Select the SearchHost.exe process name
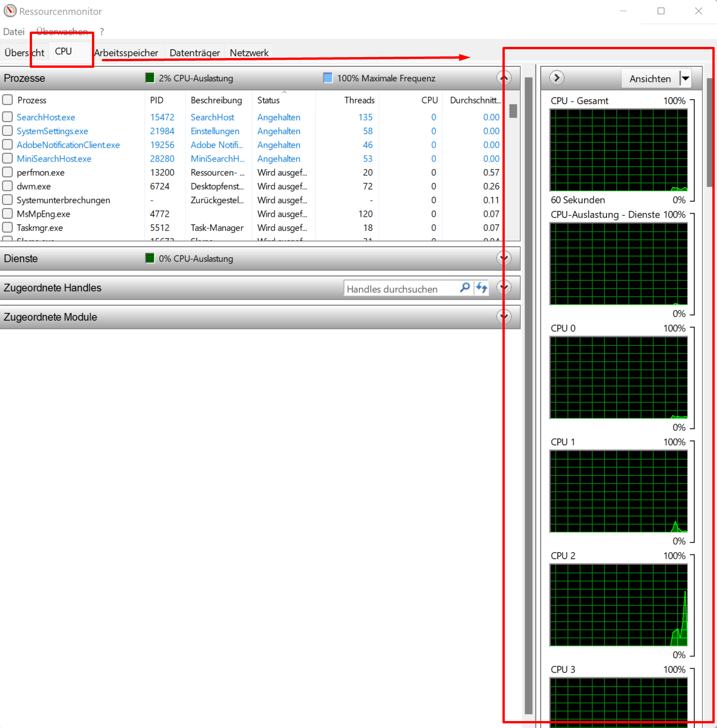The image size is (717, 728). [46, 117]
